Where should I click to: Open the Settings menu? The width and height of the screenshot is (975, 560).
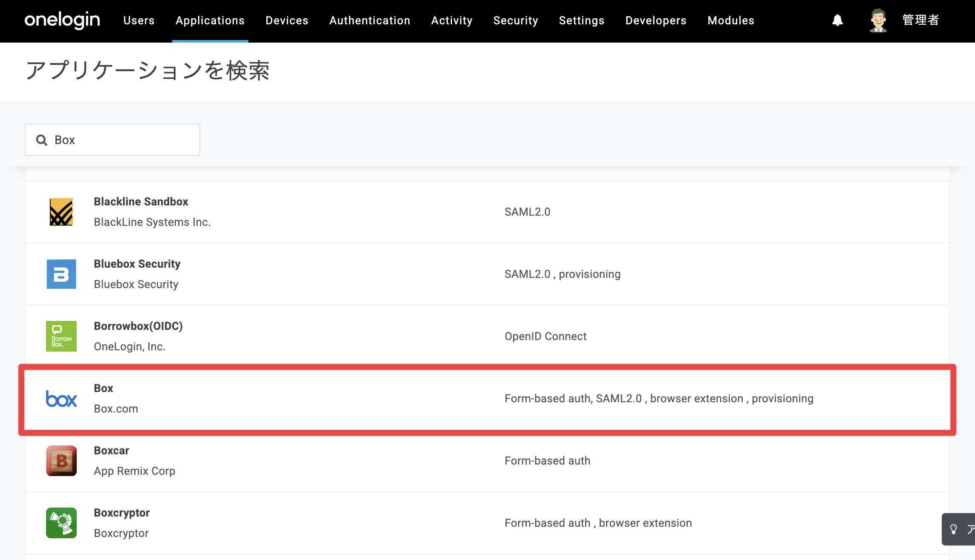point(582,20)
